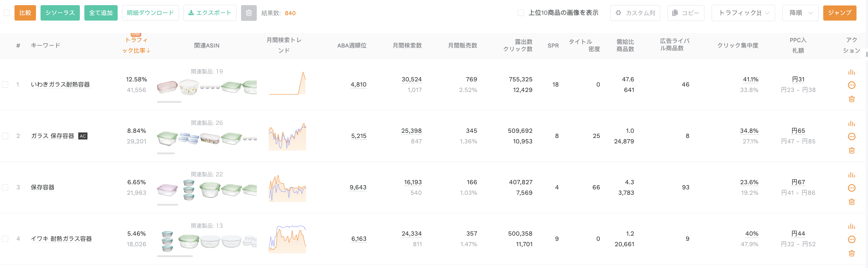Open keyword link イワキ 耐熱ガラス容器

pos(61,239)
